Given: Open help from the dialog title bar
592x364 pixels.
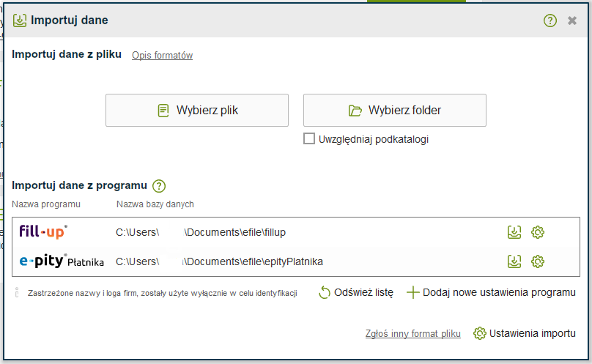Looking at the screenshot, I should coord(550,21).
